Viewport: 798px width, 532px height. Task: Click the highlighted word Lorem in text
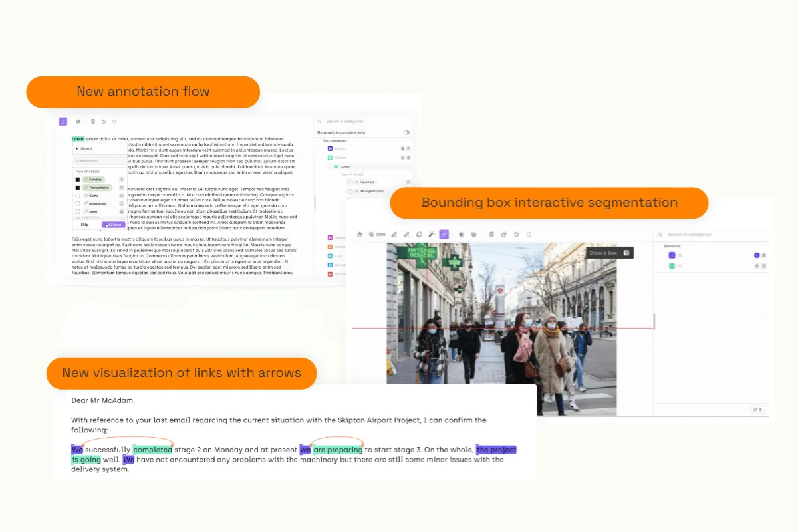78,139
